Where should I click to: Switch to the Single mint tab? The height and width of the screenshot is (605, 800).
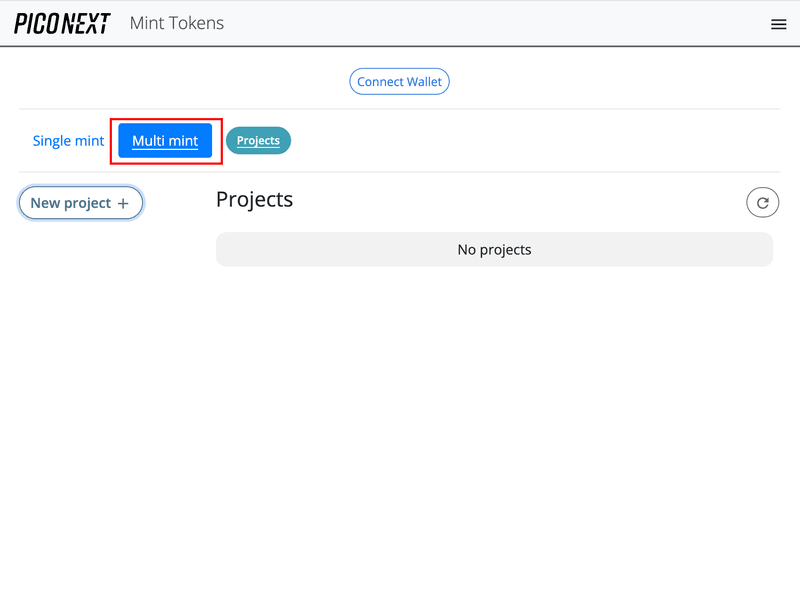tap(68, 141)
